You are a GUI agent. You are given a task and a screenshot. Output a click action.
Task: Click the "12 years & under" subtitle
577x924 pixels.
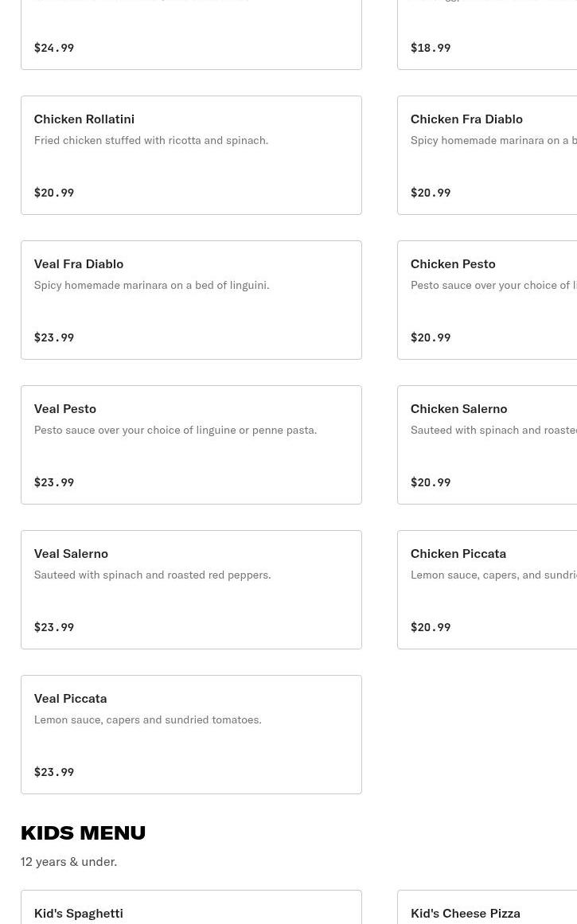point(68,861)
